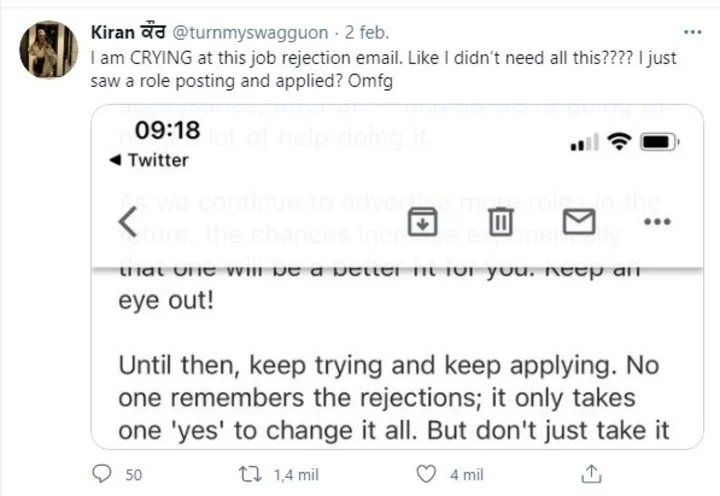This screenshot has height=496, width=720.
Task: Tap the back-to-Twitter link in status bar
Action: (x=148, y=160)
